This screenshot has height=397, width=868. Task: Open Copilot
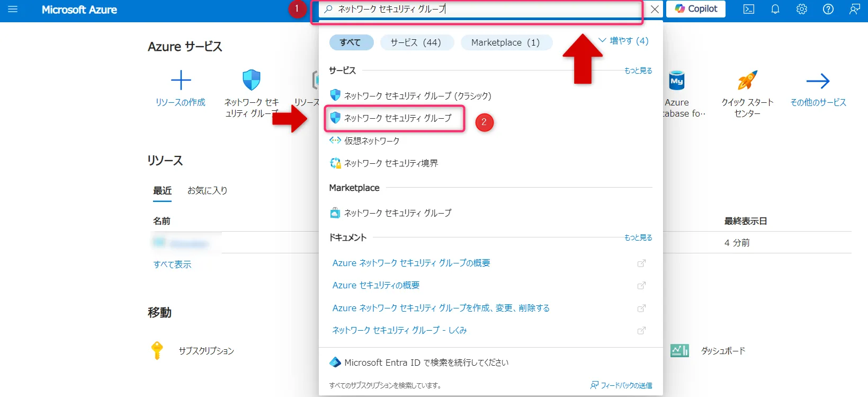[696, 9]
